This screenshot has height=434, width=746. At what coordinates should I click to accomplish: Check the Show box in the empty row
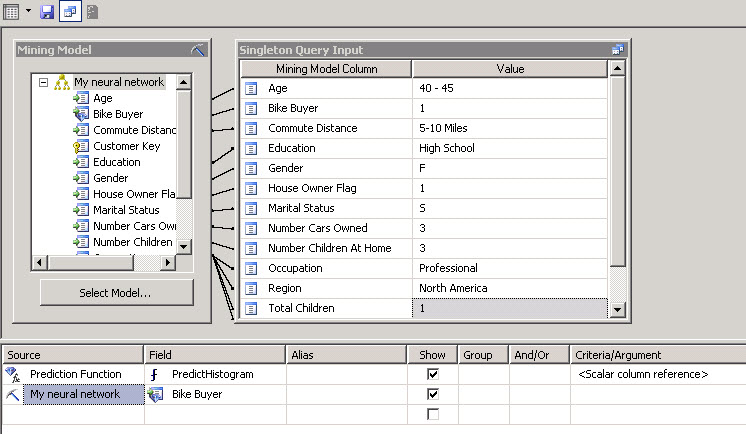[x=432, y=414]
